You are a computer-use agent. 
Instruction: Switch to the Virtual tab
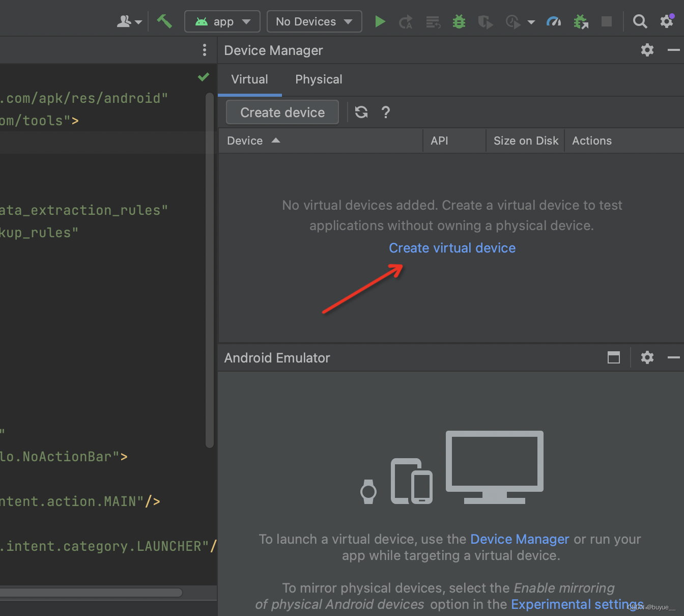pyautogui.click(x=249, y=79)
